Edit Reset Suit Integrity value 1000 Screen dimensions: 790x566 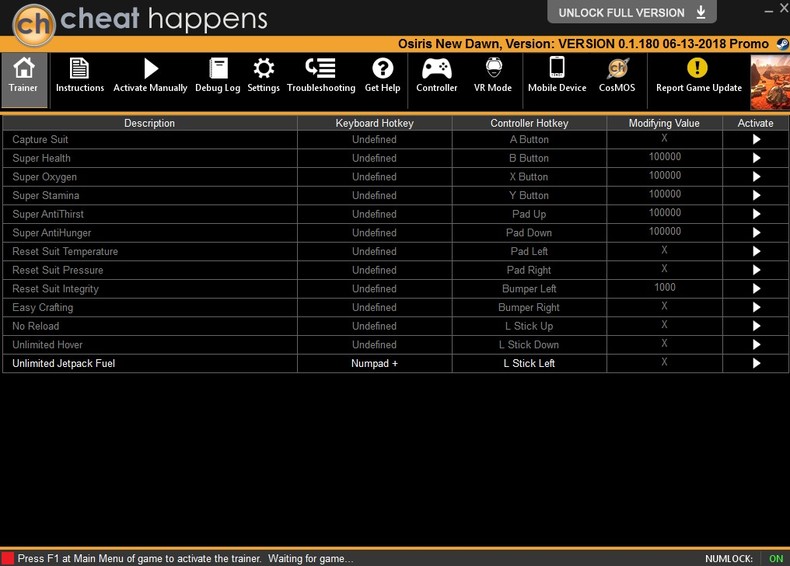point(665,288)
